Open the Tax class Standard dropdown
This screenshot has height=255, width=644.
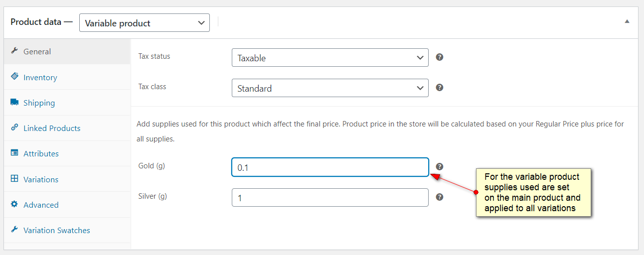pyautogui.click(x=330, y=88)
